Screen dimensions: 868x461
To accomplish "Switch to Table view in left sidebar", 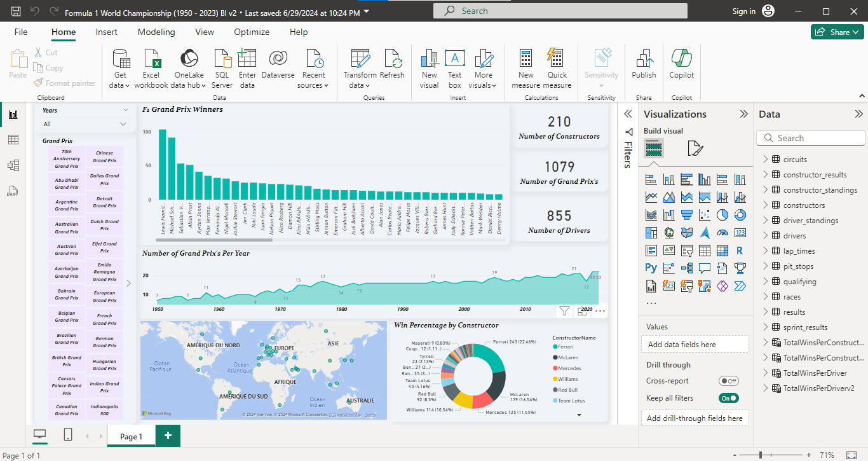I will pos(13,140).
